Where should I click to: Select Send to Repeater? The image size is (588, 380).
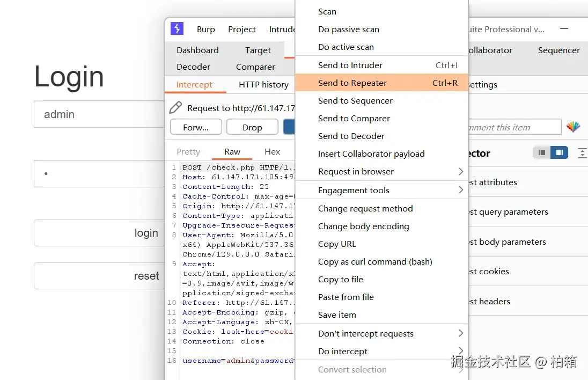pyautogui.click(x=382, y=83)
